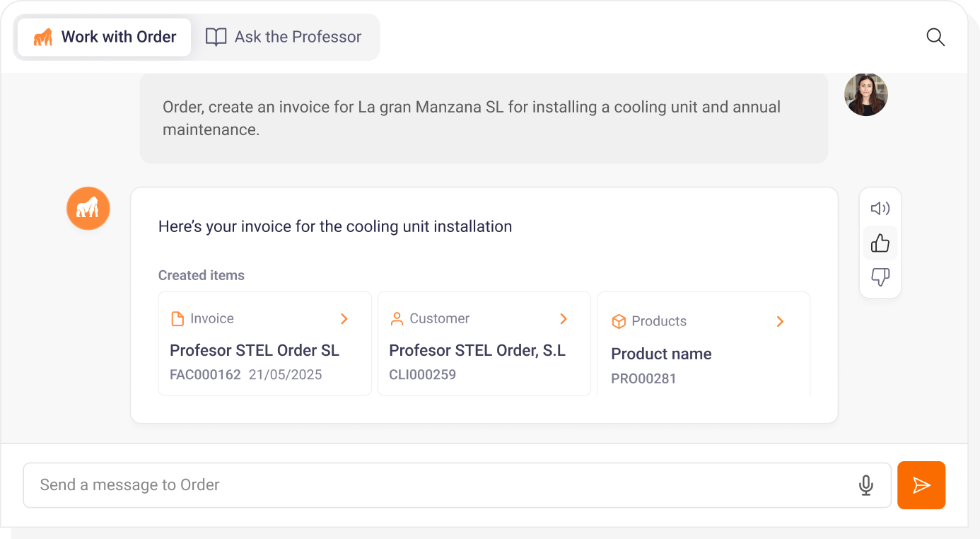The height and width of the screenshot is (539, 980).
Task: Open customer code CLI000259
Action: [x=422, y=375]
